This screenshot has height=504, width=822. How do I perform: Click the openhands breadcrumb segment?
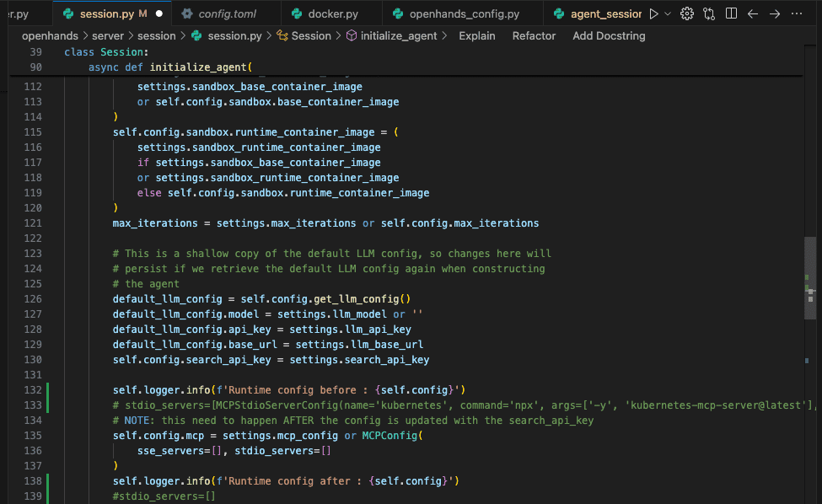coord(50,36)
